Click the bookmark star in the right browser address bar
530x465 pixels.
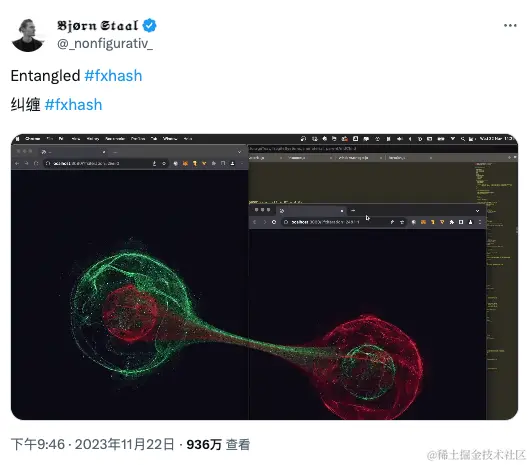(x=402, y=222)
